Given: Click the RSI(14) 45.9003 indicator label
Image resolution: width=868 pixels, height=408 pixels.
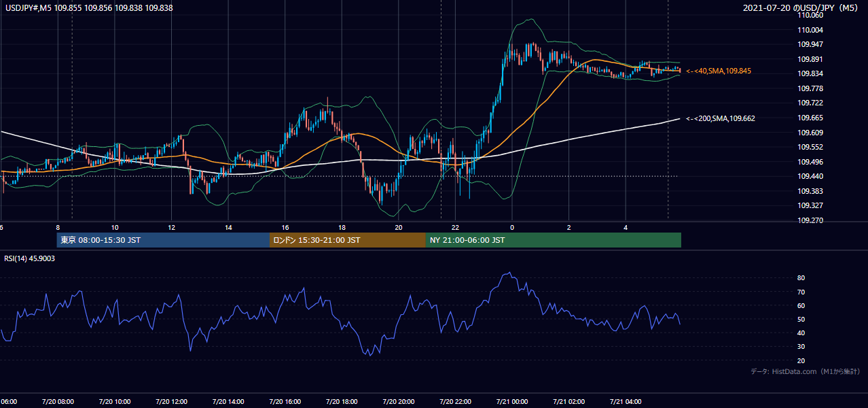Looking at the screenshot, I should pos(30,258).
